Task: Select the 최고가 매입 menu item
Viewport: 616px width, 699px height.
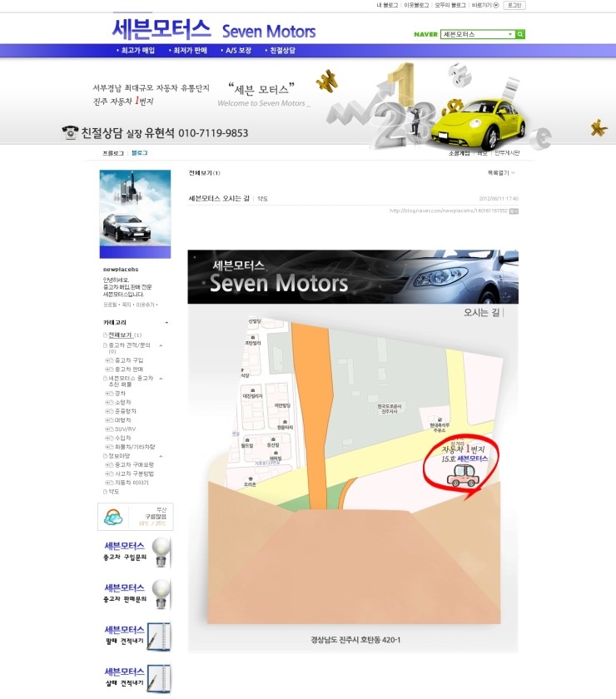Action: (138, 51)
